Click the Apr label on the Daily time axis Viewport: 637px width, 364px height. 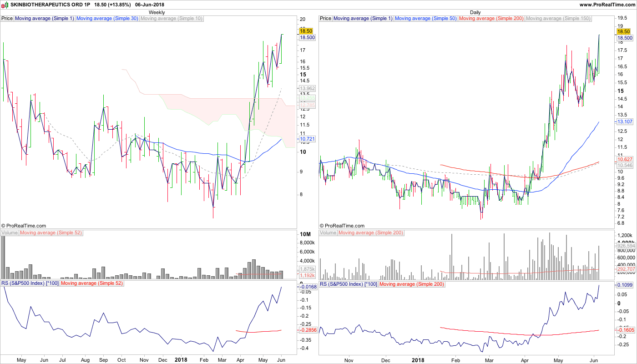tap(525, 360)
